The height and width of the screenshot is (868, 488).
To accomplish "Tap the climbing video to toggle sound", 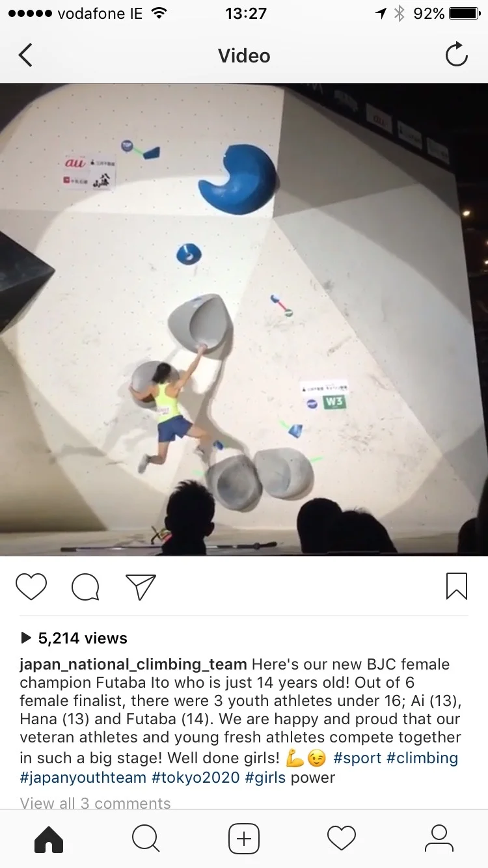I will [x=244, y=319].
